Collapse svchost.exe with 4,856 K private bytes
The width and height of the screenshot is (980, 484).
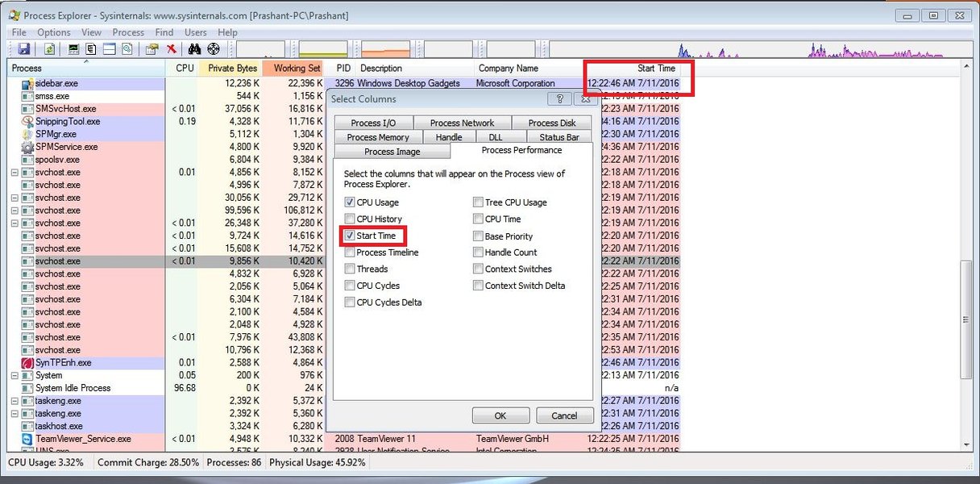point(15,172)
